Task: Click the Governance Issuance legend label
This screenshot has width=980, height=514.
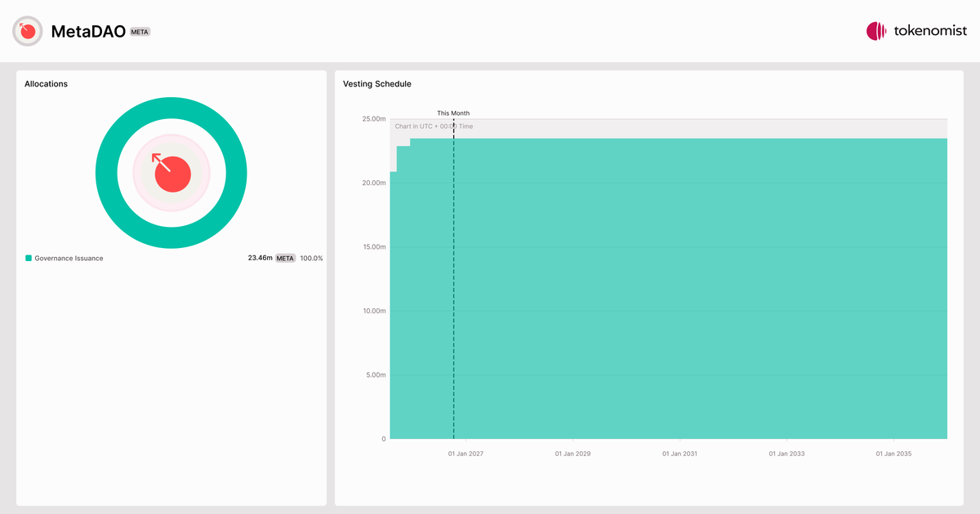Action: point(69,258)
